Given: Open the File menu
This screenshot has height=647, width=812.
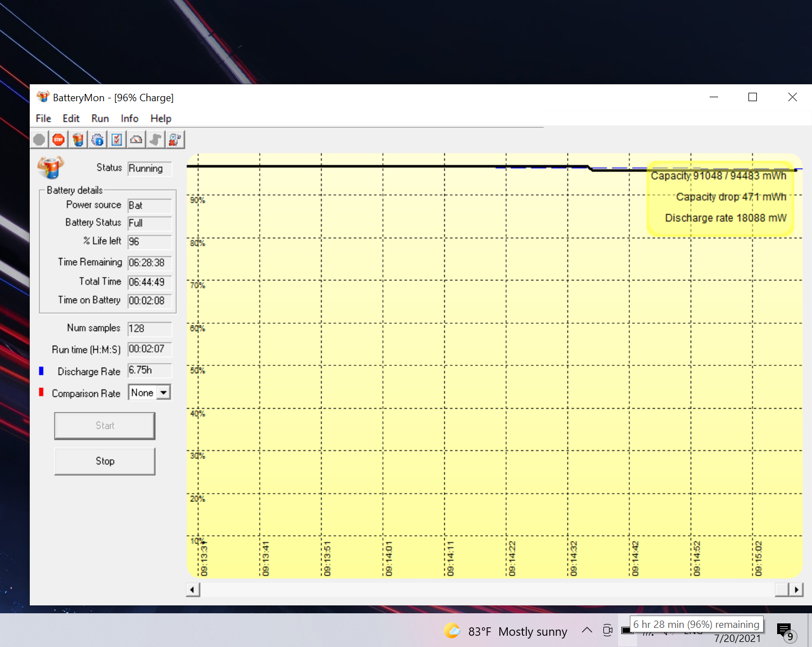Looking at the screenshot, I should 43,119.
